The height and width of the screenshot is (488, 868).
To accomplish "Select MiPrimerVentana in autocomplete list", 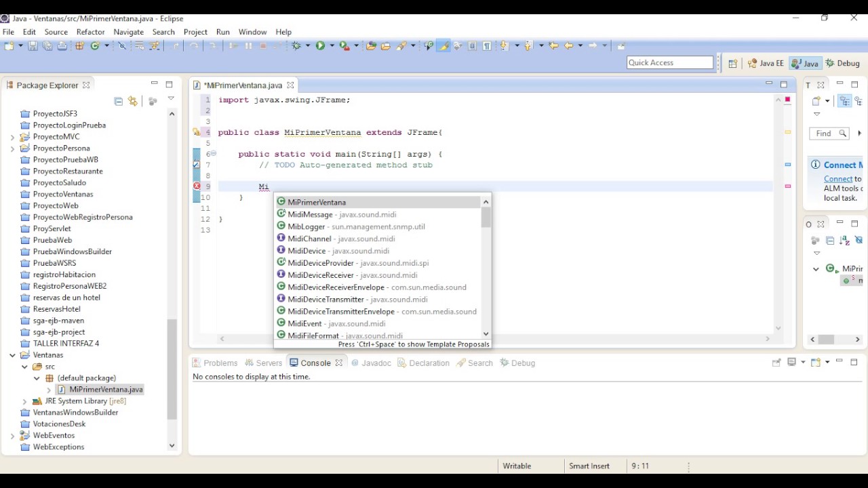I will point(377,202).
